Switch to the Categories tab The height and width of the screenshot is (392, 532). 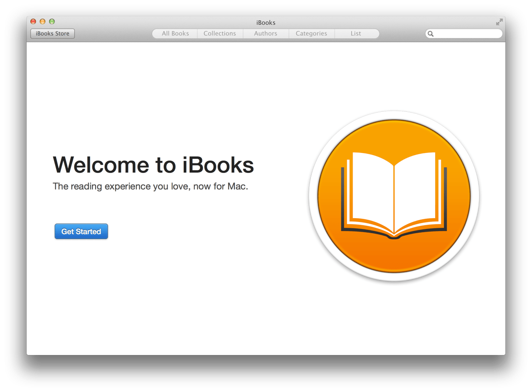[311, 34]
